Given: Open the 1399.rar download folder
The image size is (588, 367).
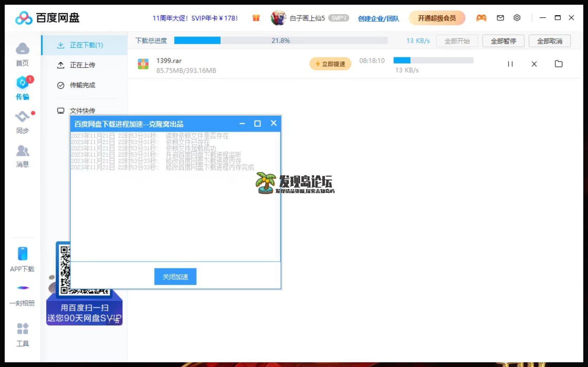Looking at the screenshot, I should 559,64.
